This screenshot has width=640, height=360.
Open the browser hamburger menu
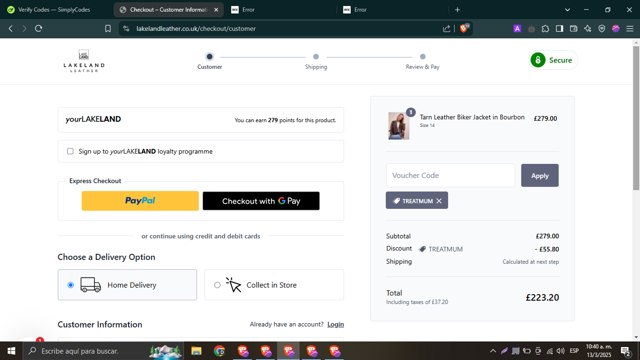coord(630,29)
